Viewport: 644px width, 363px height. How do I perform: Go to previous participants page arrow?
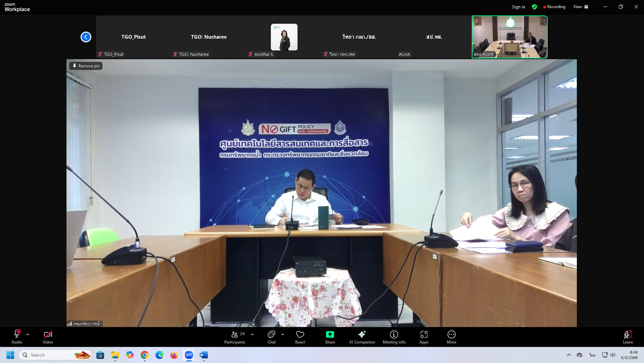[86, 37]
